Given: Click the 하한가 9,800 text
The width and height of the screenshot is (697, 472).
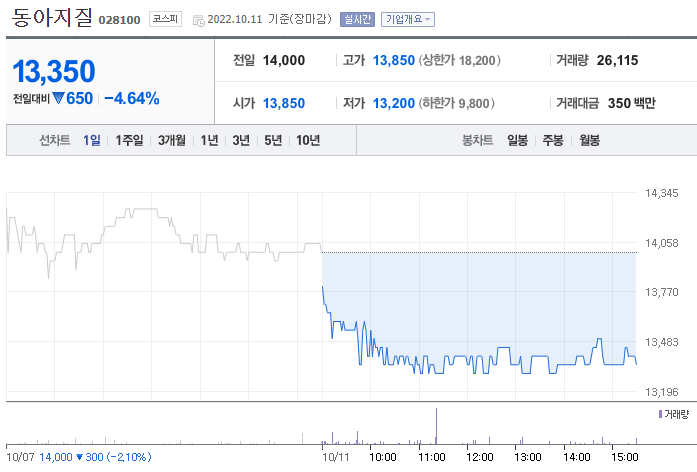Looking at the screenshot, I should point(457,103).
